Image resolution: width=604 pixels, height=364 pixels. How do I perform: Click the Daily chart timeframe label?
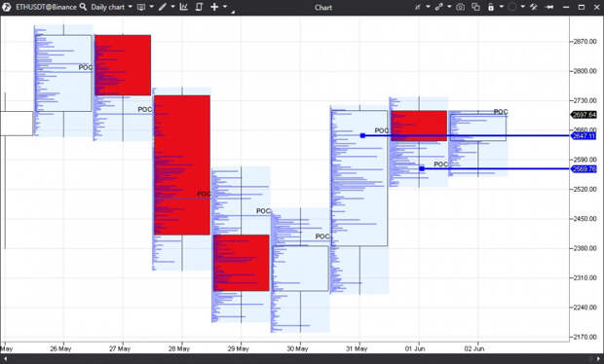coord(108,7)
